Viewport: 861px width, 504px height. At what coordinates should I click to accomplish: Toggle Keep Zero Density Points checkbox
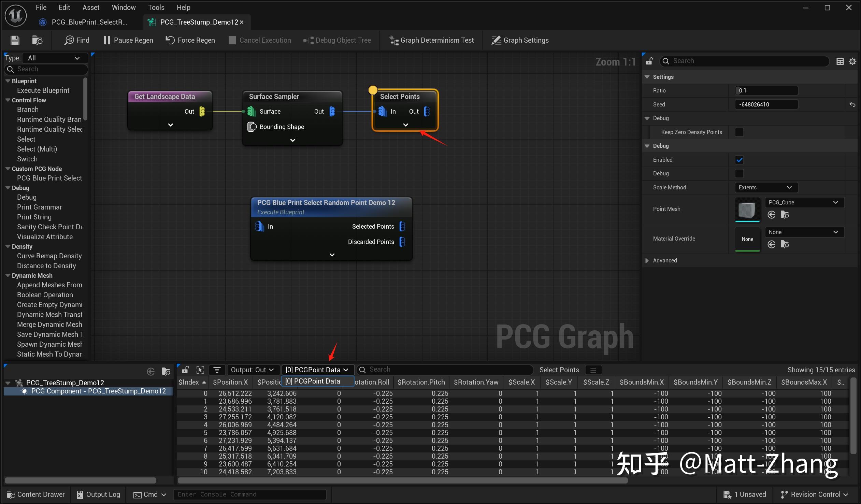(739, 132)
